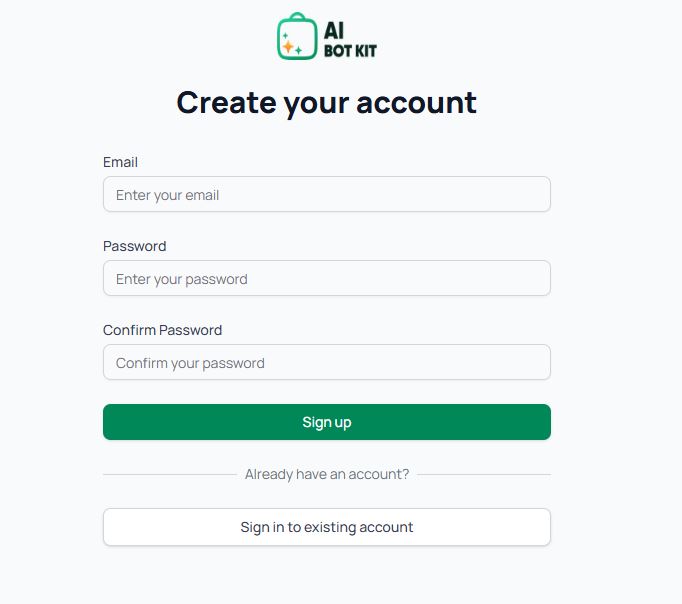
Task: Click the Password field label
Action: (x=135, y=246)
